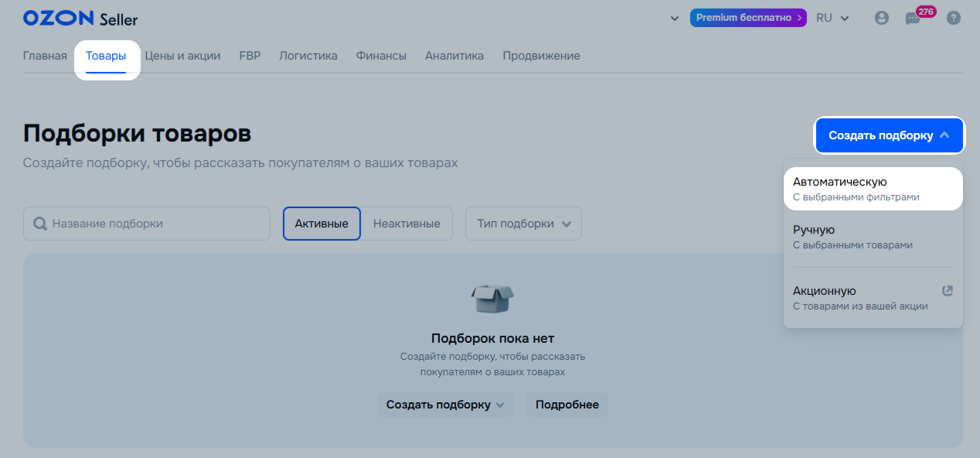
Task: Click the Premium бесплатно banner button
Action: [x=748, y=18]
